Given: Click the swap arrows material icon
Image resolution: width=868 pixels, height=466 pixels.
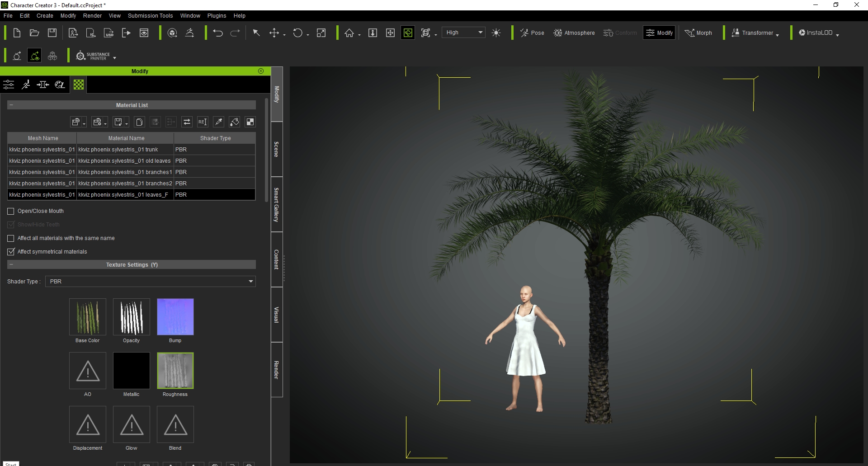Looking at the screenshot, I should [x=187, y=122].
